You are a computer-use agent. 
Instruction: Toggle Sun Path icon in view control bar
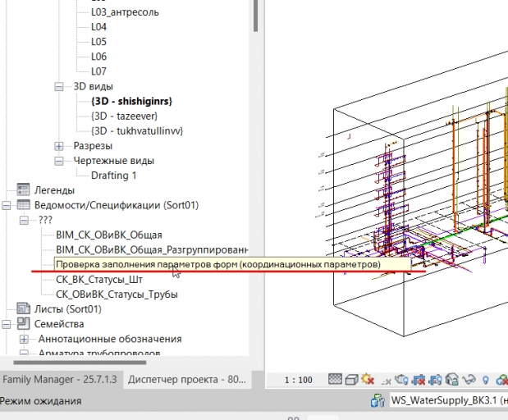pos(368,379)
